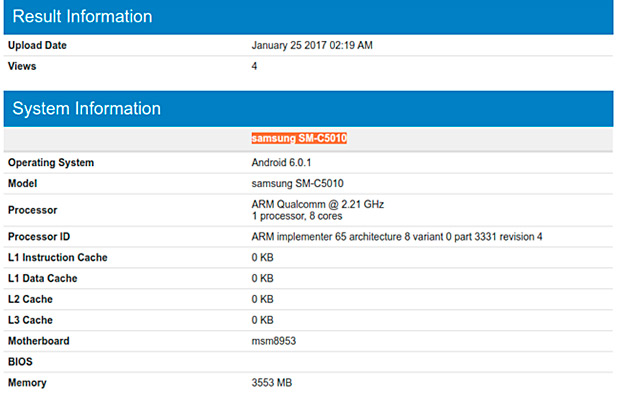
Task: Click the 1 processor, 8 cores text
Action: (x=298, y=217)
